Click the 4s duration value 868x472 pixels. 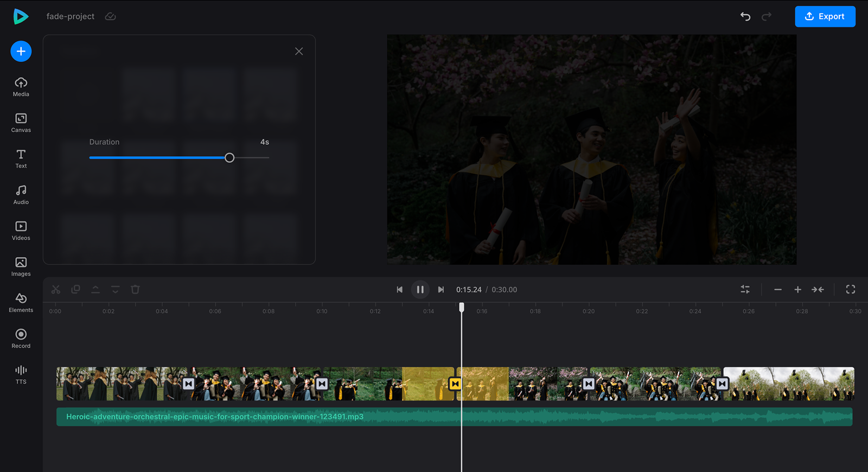click(265, 142)
